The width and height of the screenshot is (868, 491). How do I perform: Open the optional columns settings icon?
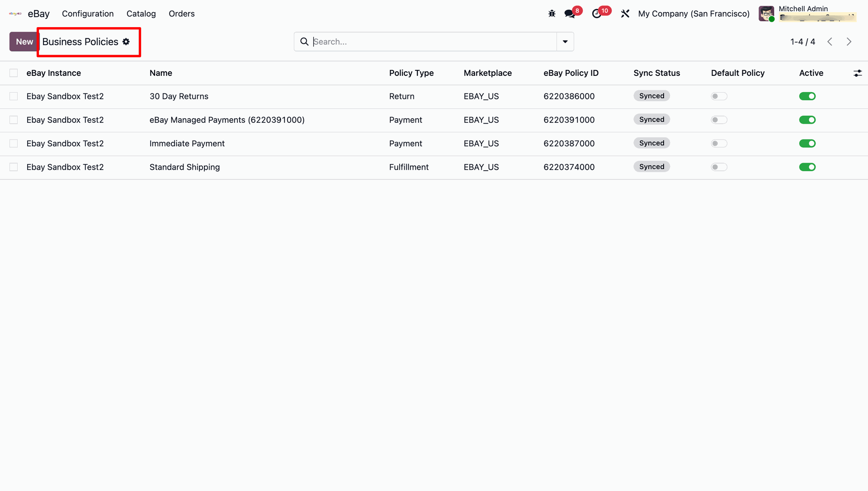[x=858, y=73]
